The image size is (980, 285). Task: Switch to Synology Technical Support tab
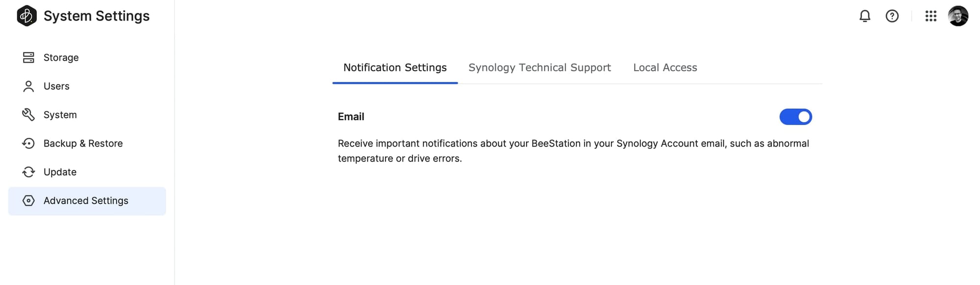point(539,68)
